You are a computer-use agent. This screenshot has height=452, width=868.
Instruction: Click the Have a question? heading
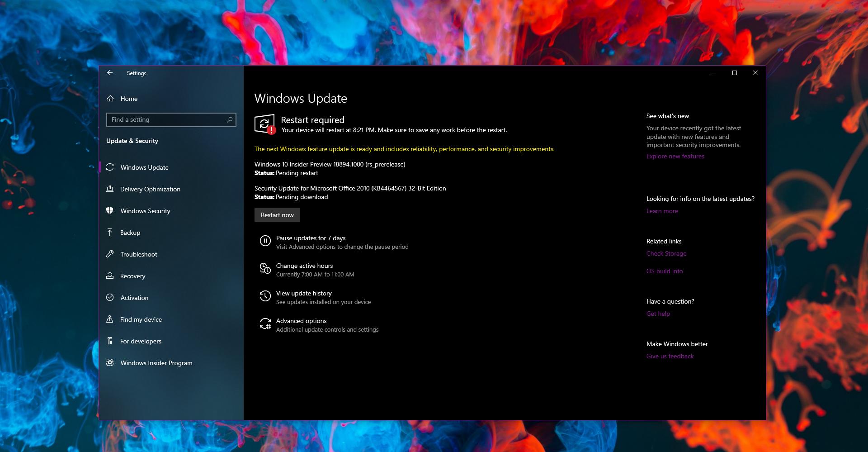(x=670, y=301)
